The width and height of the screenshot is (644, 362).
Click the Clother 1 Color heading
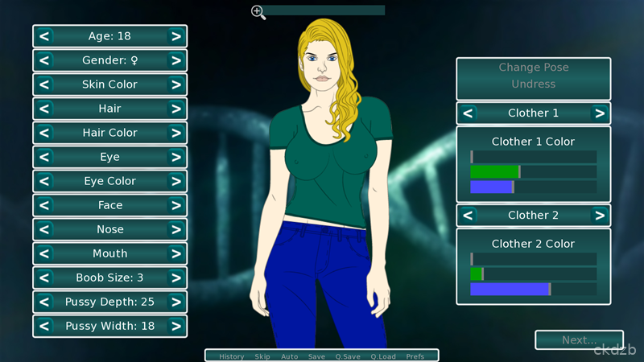tap(533, 142)
